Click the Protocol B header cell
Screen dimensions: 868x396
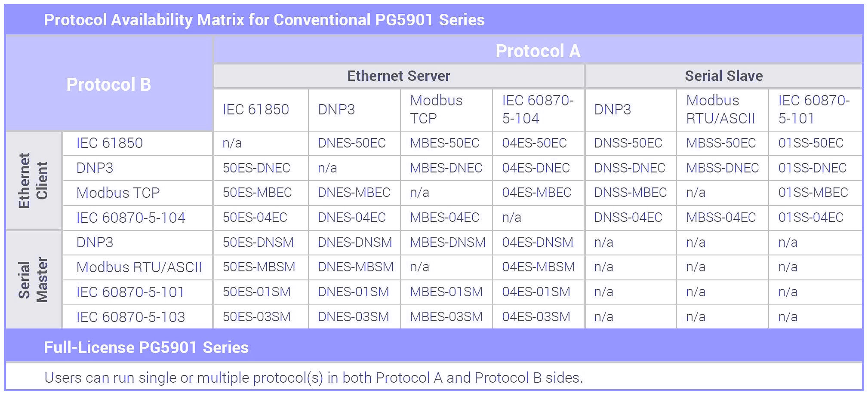(x=109, y=84)
